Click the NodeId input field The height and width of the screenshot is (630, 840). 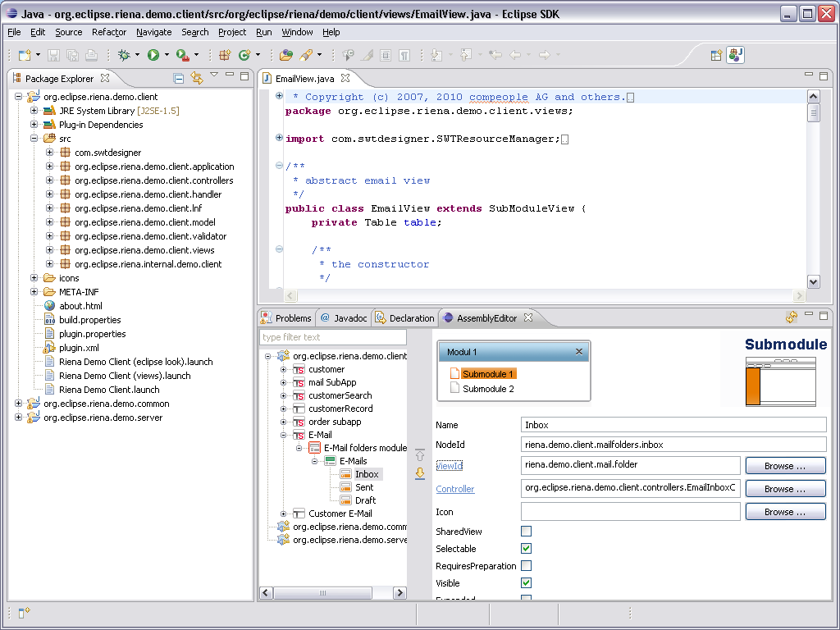point(673,445)
